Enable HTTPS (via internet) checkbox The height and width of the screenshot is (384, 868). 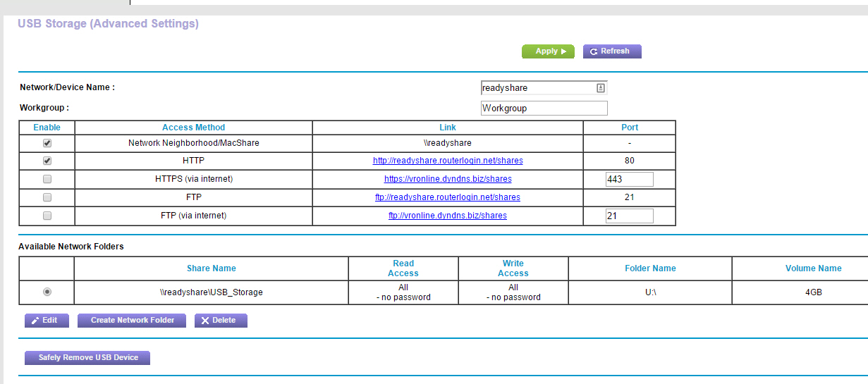pyautogui.click(x=47, y=179)
